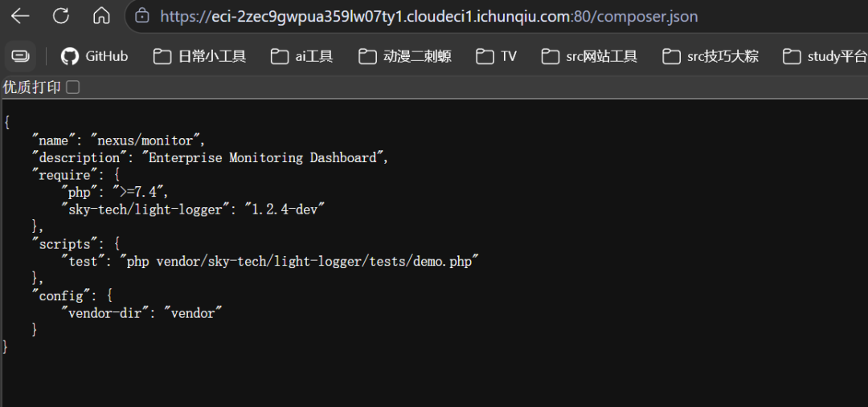Expand the 动漫二刺螈 bookmark folder
Viewport: 868px width, 407px height.
pos(405,56)
